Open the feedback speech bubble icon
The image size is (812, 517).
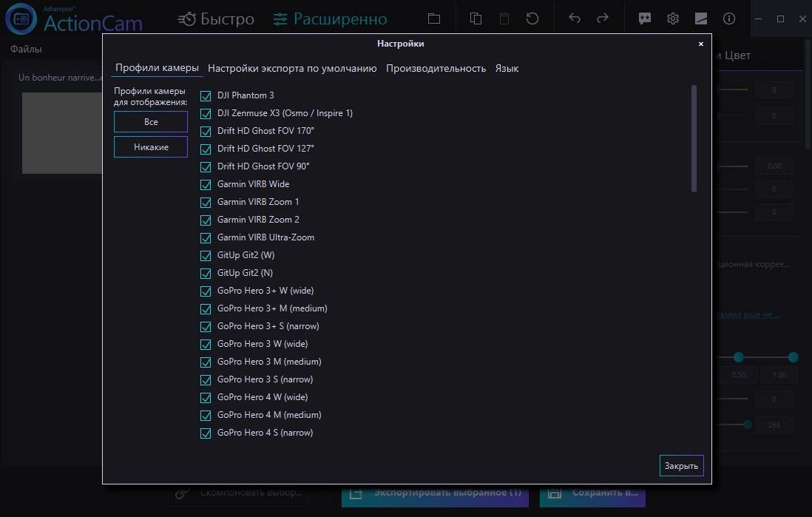click(645, 18)
